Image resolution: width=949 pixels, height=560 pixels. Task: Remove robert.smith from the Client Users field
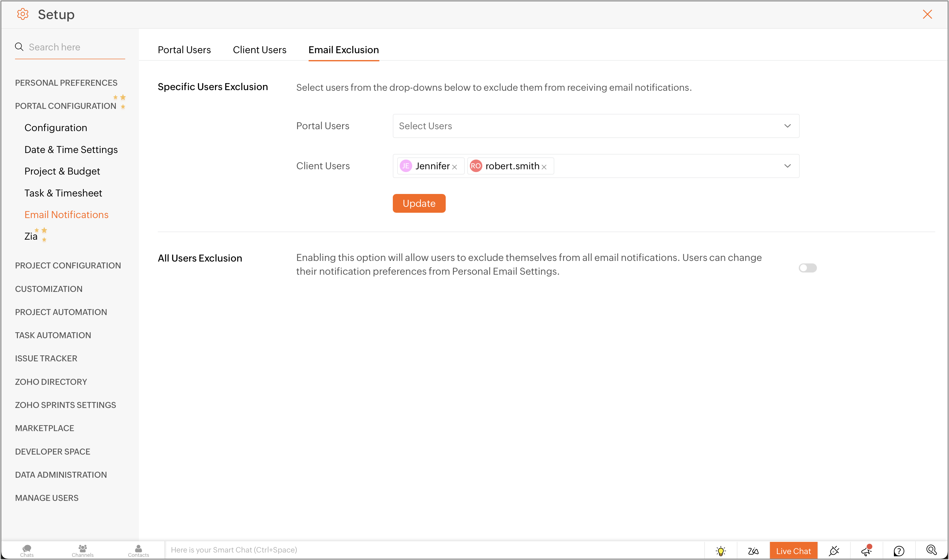(x=544, y=167)
